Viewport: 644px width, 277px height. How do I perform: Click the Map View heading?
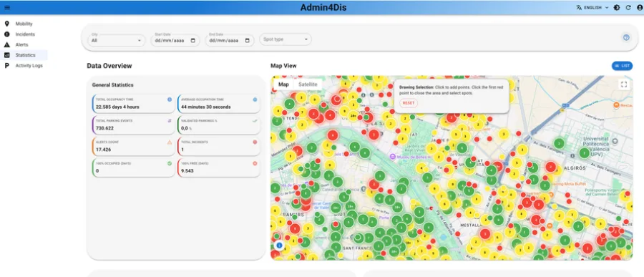point(283,66)
